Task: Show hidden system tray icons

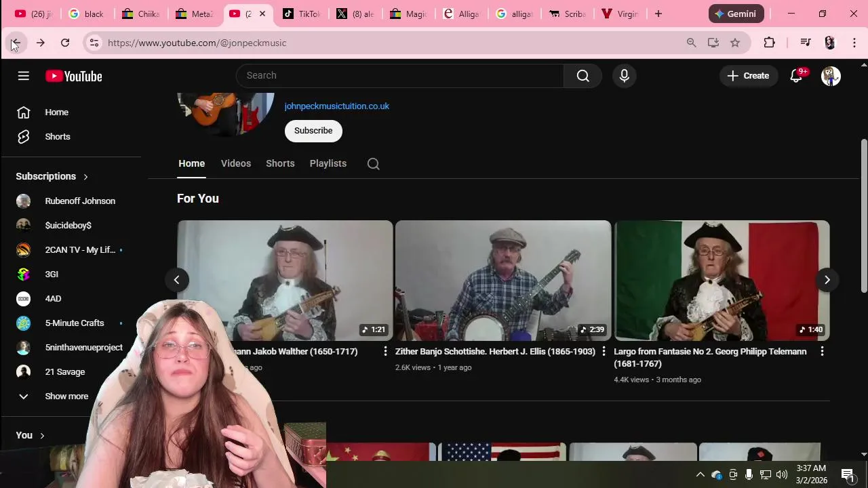Action: pos(701,474)
